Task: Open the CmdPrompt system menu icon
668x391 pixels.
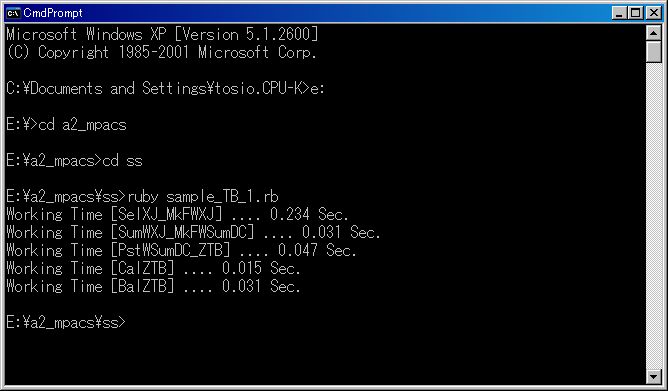Action: [13, 13]
